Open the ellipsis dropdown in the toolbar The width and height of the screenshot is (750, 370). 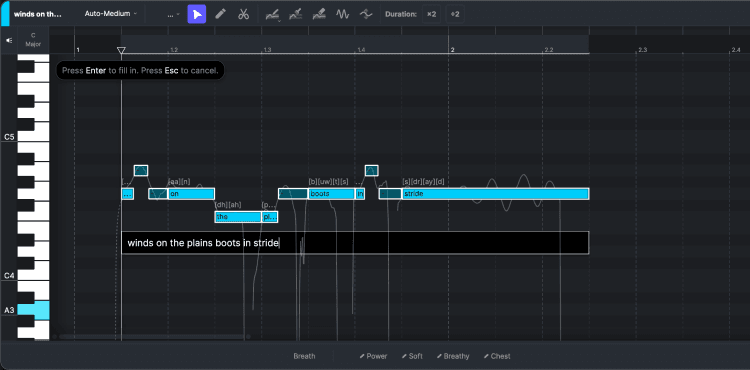click(174, 14)
